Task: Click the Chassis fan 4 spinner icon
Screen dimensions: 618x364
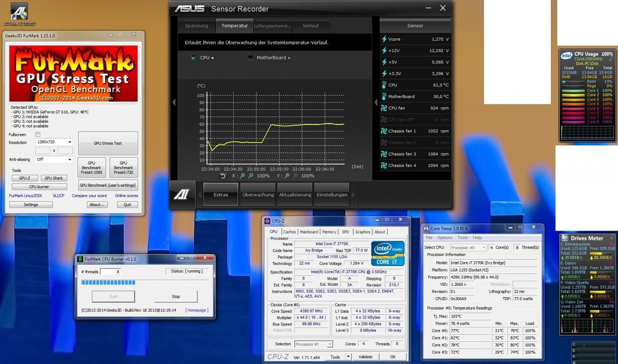Action: [384, 165]
